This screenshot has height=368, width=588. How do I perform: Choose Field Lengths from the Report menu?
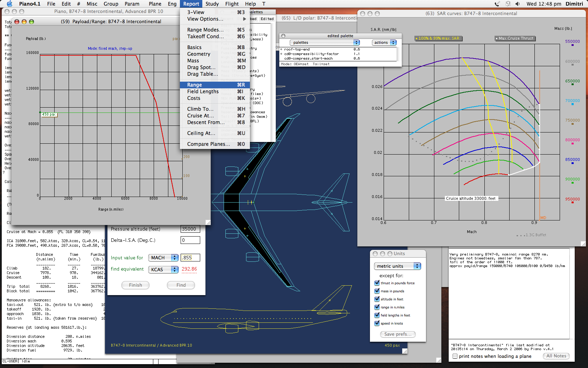[203, 91]
